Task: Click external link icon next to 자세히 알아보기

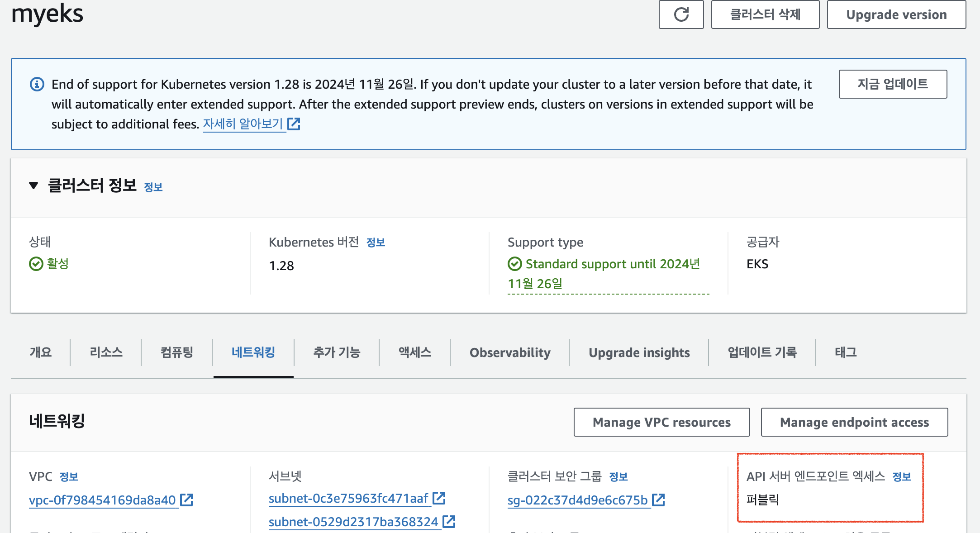Action: 294,124
